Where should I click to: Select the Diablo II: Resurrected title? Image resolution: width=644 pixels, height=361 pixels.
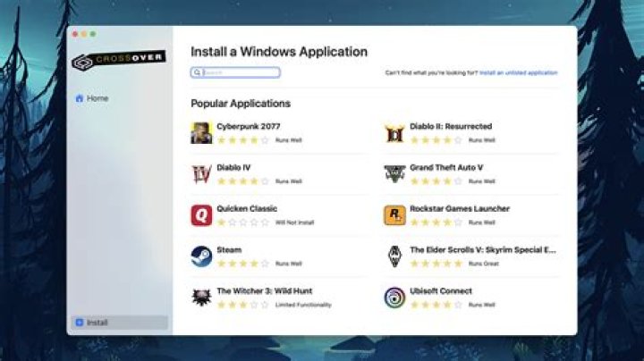tap(451, 126)
